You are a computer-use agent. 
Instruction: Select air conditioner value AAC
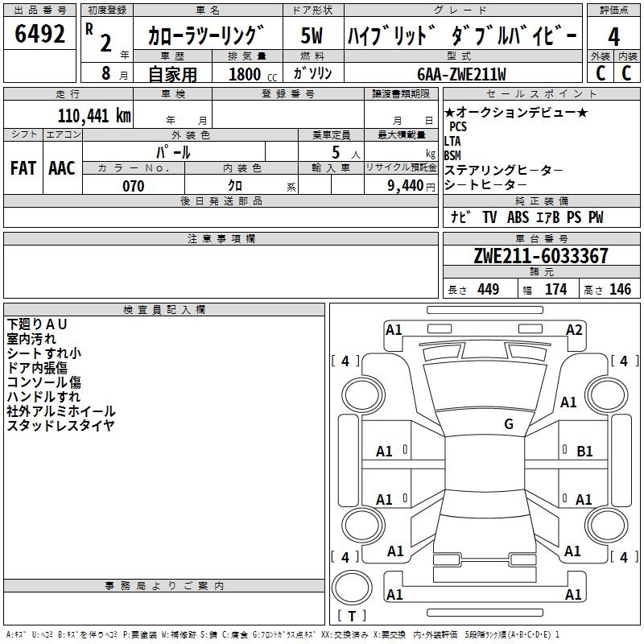click(x=62, y=168)
